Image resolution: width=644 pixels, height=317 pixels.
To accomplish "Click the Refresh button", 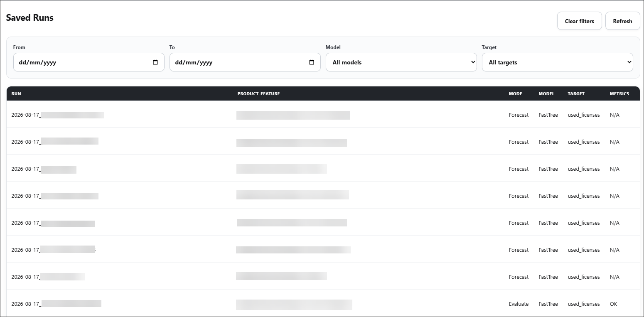I will point(622,21).
